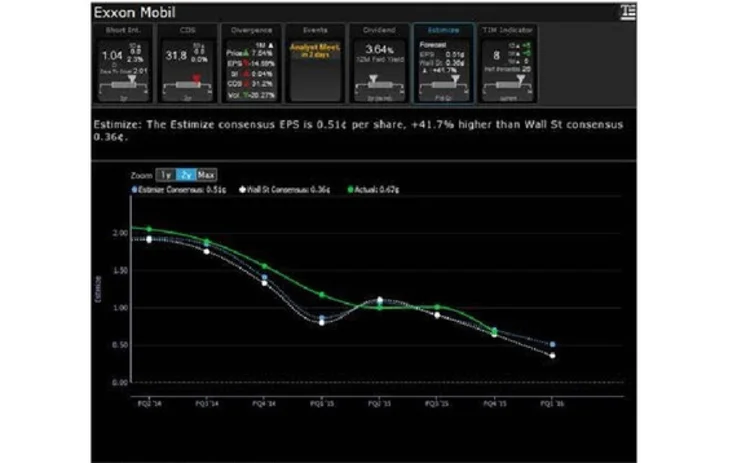Toggle Estimize Consensus legend entry
The image size is (750, 463).
coord(179,190)
